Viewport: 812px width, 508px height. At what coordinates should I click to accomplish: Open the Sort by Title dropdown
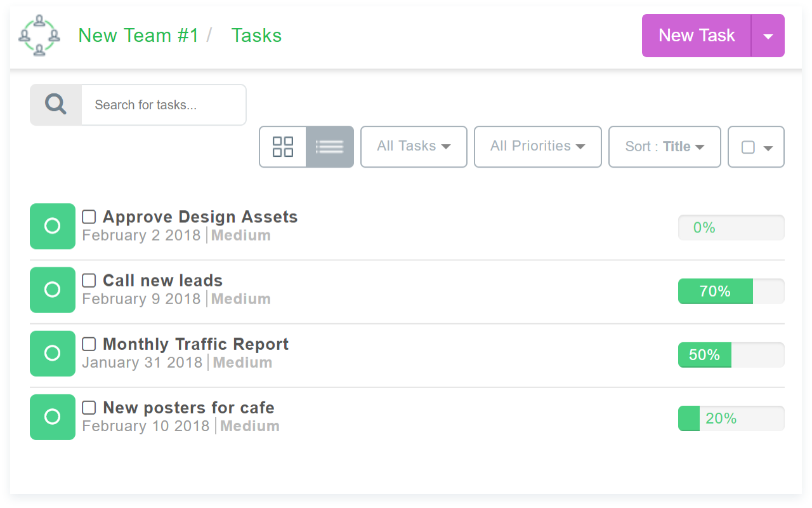click(664, 147)
